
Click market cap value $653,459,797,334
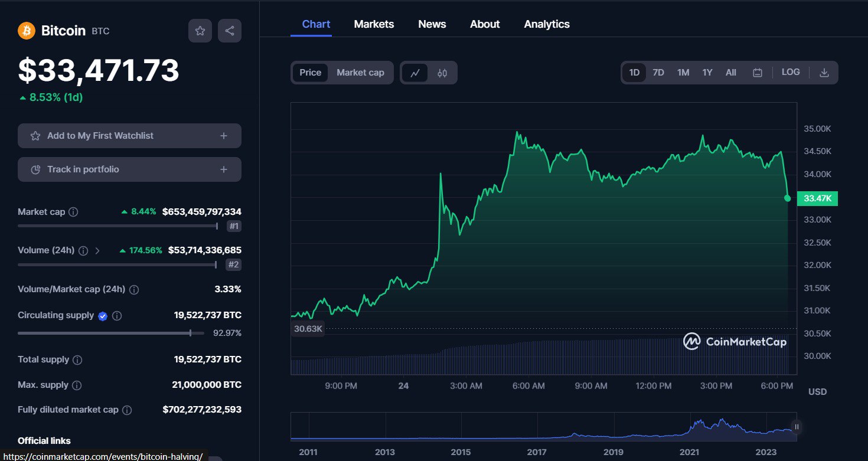point(202,212)
